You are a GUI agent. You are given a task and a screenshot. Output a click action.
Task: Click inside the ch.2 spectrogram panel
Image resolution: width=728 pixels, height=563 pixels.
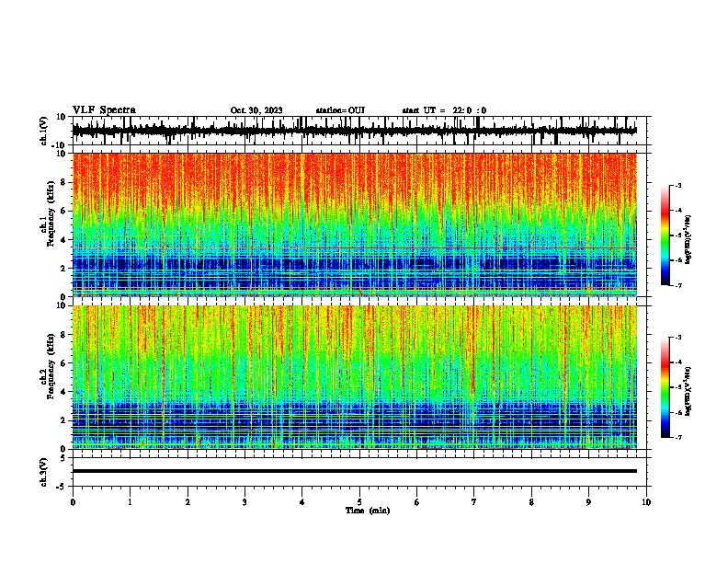pyautogui.click(x=354, y=377)
